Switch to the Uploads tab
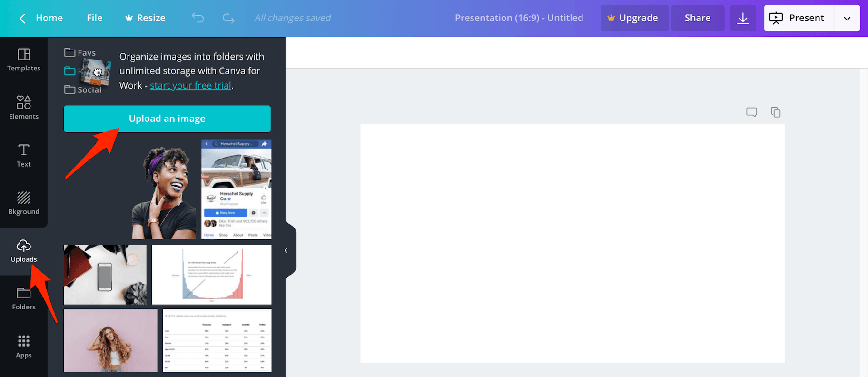 point(24,251)
